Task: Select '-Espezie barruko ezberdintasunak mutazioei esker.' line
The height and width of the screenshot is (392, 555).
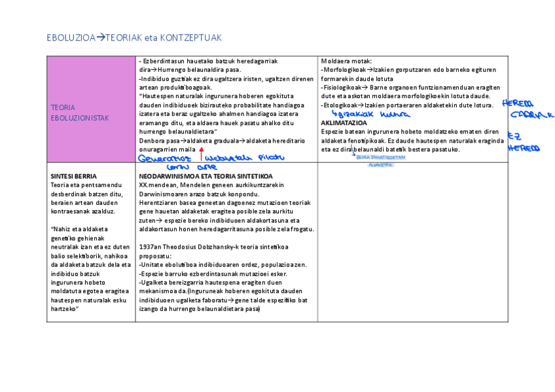Action: (213, 274)
